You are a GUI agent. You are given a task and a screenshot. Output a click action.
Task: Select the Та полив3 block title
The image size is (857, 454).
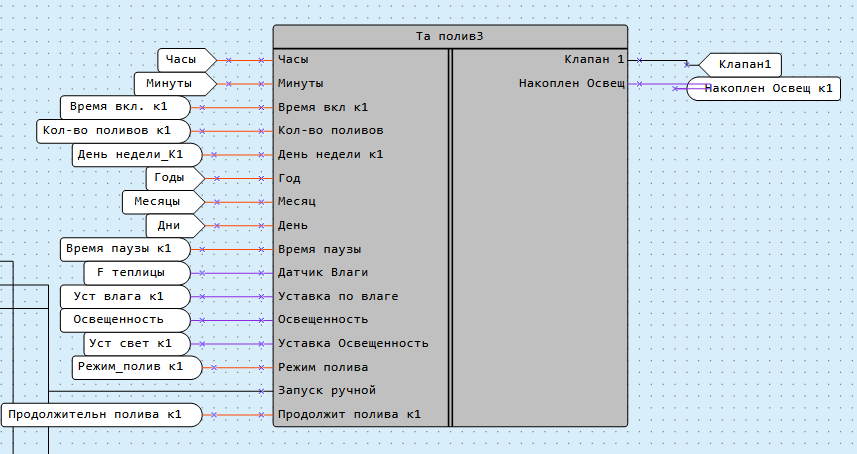pyautogui.click(x=449, y=37)
